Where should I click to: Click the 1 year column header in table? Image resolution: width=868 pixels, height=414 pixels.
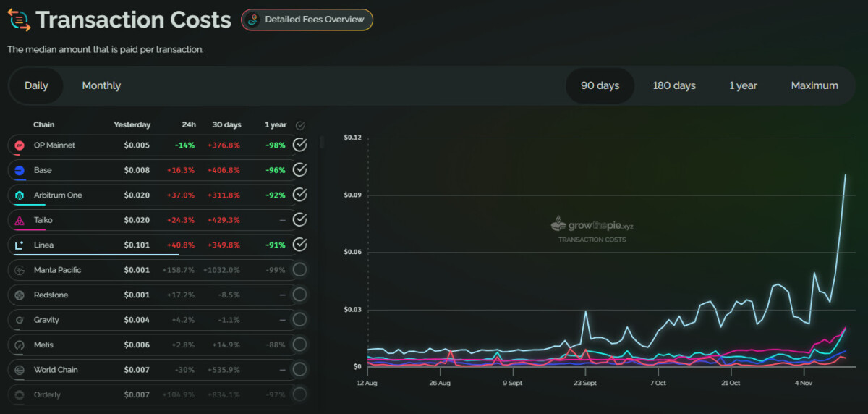[x=276, y=125]
